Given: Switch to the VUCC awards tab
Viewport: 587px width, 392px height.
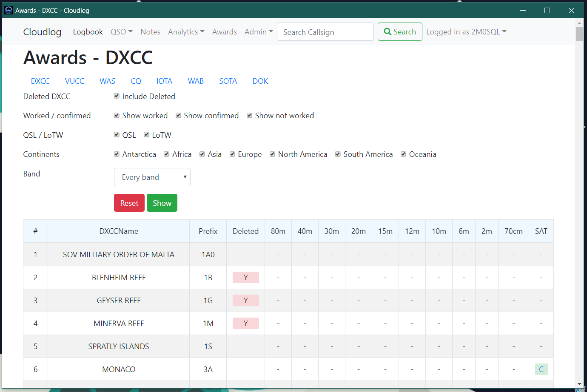Looking at the screenshot, I should [74, 81].
